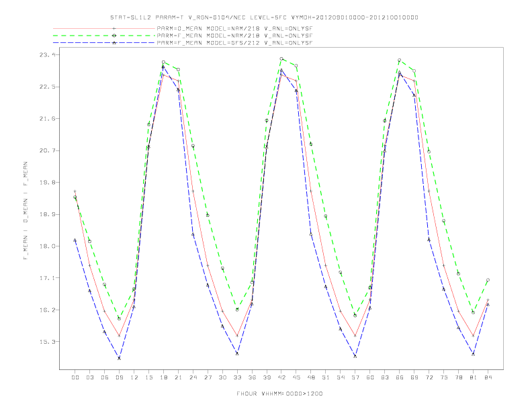The image size is (532, 411).
Task: Click x-axis forecast hour label 51
Action: (x=326, y=377)
